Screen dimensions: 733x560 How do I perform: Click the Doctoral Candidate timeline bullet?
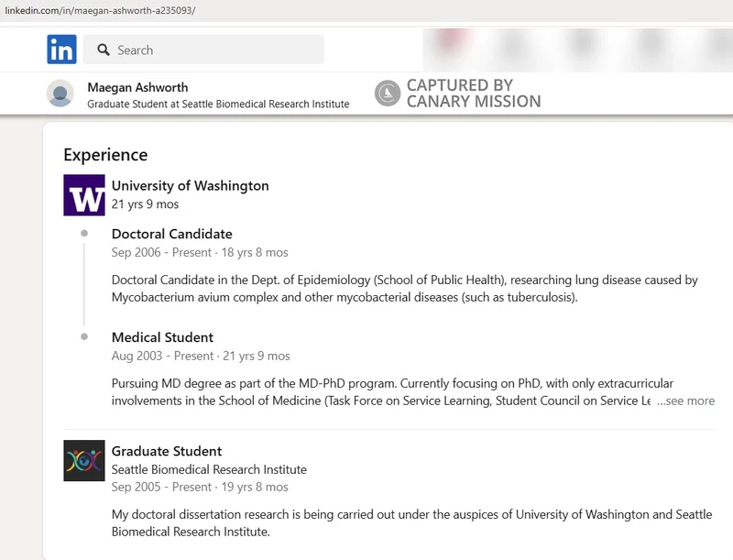(84, 233)
